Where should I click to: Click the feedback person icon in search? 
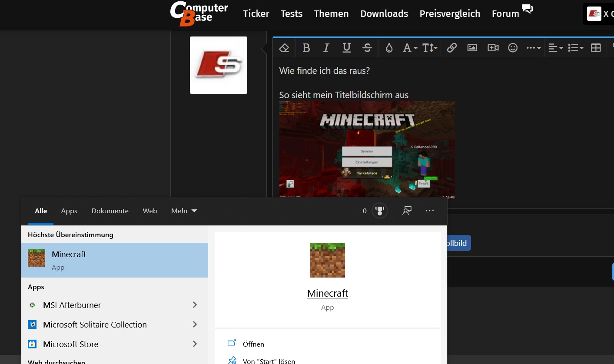[407, 211]
